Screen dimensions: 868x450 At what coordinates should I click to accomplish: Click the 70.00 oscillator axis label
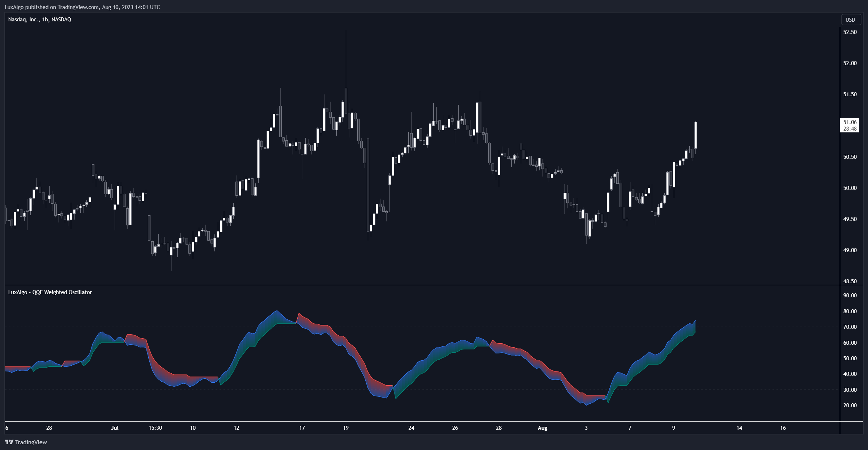coord(850,327)
